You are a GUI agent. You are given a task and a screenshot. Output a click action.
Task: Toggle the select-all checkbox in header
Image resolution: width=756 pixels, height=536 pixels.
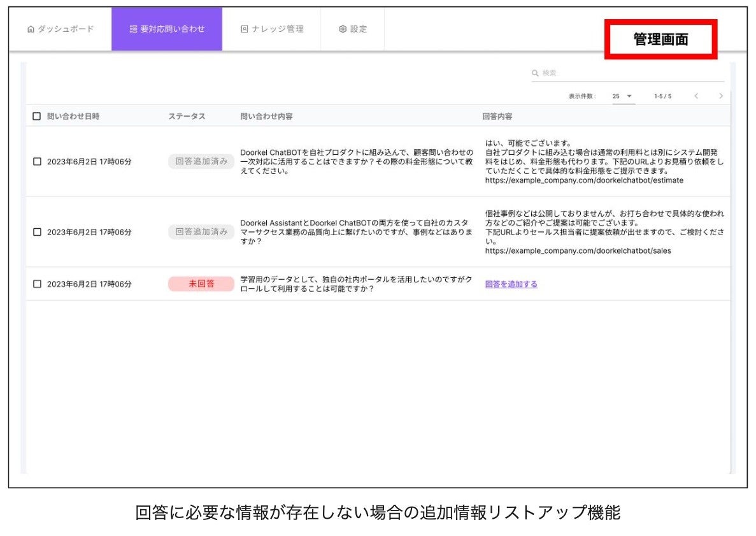coord(37,116)
